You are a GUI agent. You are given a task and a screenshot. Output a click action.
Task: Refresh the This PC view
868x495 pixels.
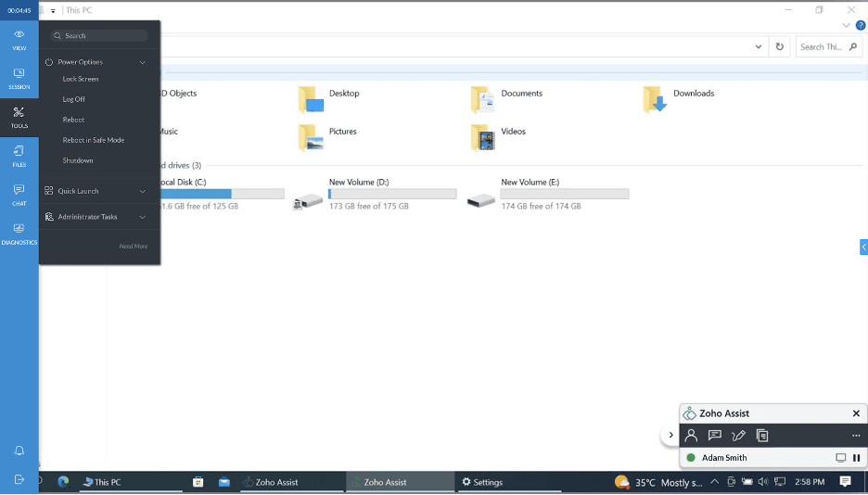[779, 47]
